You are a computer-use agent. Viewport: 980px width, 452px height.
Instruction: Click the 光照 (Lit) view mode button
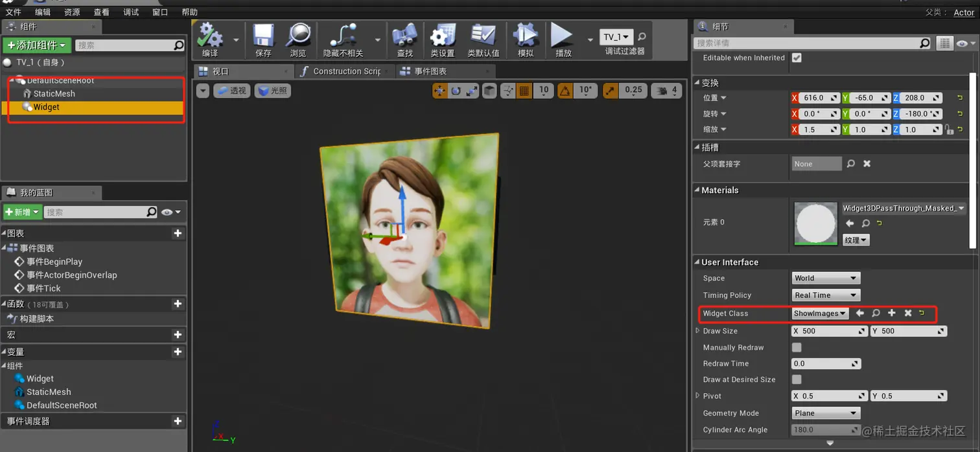click(273, 91)
